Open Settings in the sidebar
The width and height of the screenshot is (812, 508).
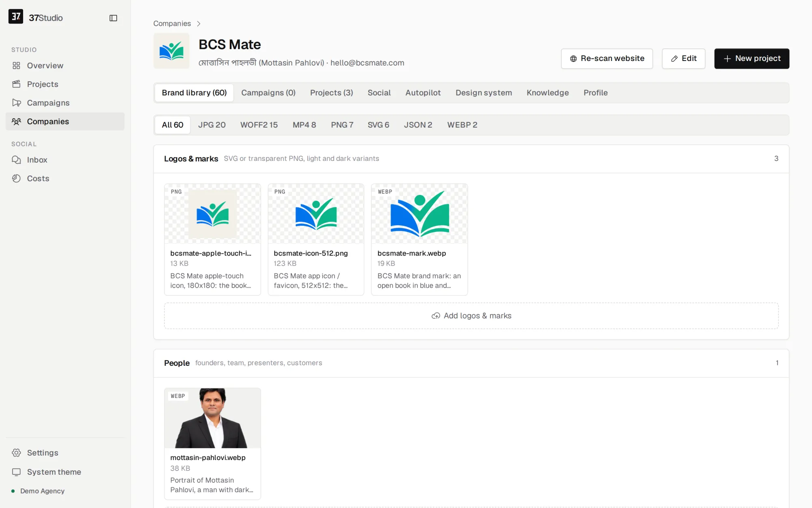[65, 453]
